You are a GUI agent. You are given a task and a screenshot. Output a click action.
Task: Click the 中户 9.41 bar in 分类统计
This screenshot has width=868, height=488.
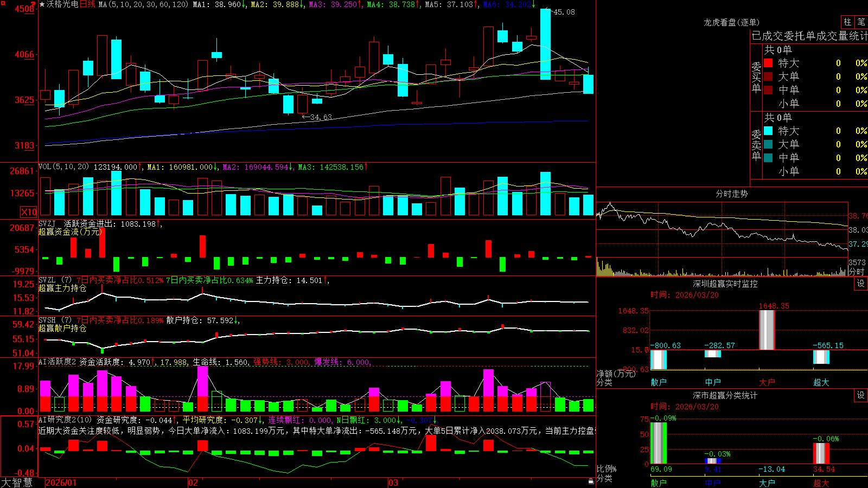coord(712,461)
